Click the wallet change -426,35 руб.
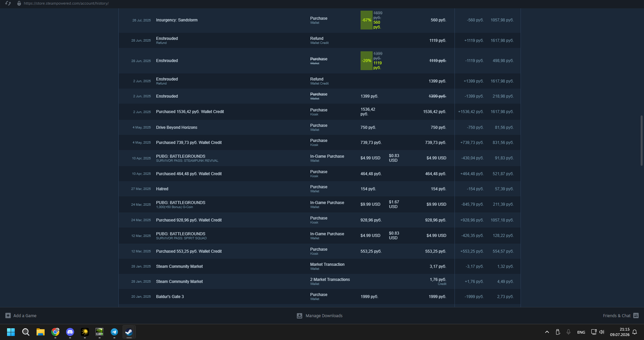 (x=473, y=235)
